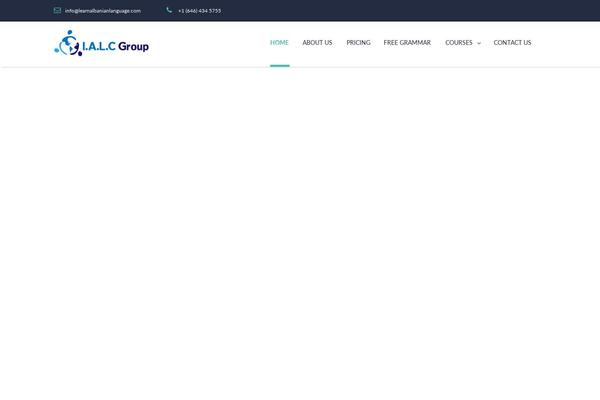Image resolution: width=600 pixels, height=400 pixels.
Task: Navigate to the Contact Us page
Action: pos(512,42)
